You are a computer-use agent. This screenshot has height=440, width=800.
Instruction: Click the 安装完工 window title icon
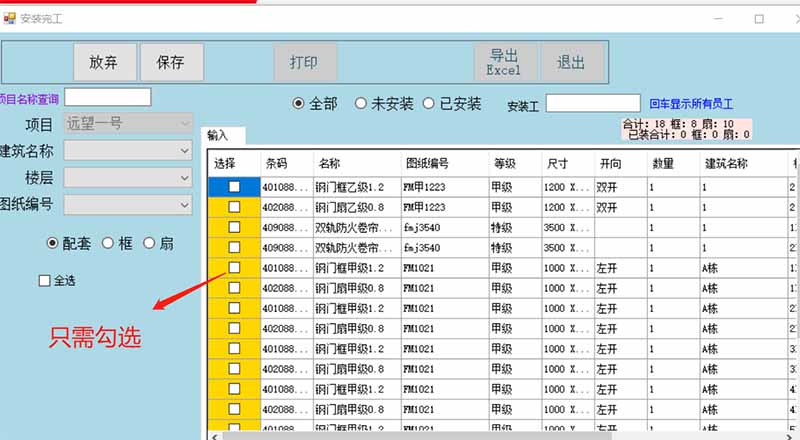tap(10, 18)
